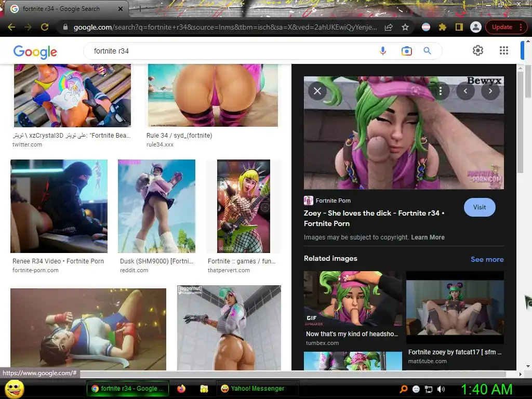The height and width of the screenshot is (399, 532).
Task: Click the page scrollbar up arrow
Action: click(x=528, y=41)
